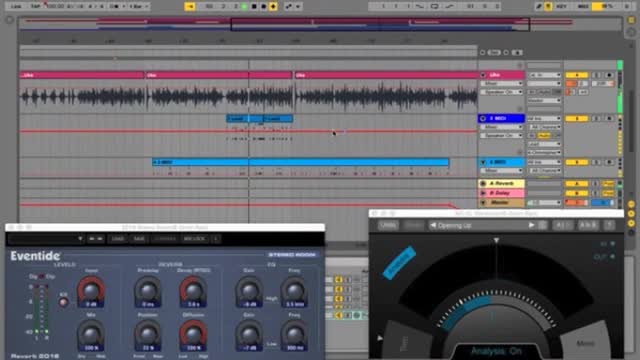Open Uke Speaker On parameter dropdown
This screenshot has height=360, width=640.
pyautogui.click(x=502, y=92)
